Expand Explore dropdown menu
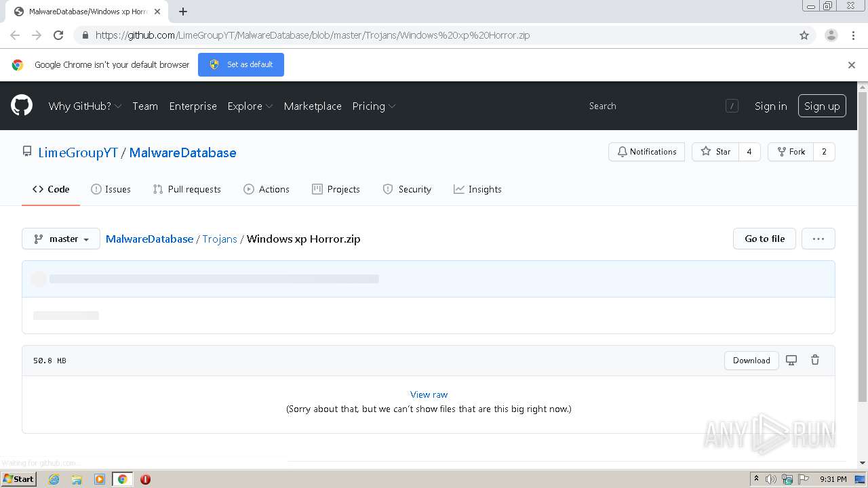The height and width of the screenshot is (488, 868). 250,106
